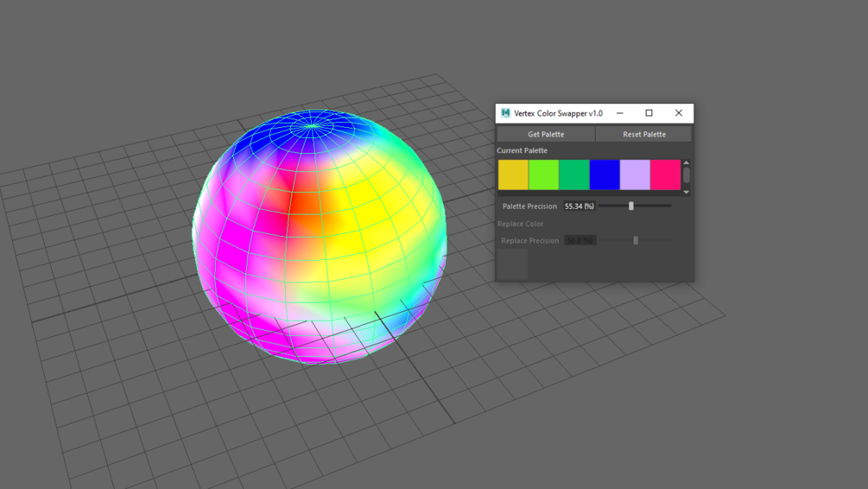This screenshot has height=489, width=868.
Task: Click the 'Replace Precision' label
Action: (529, 240)
